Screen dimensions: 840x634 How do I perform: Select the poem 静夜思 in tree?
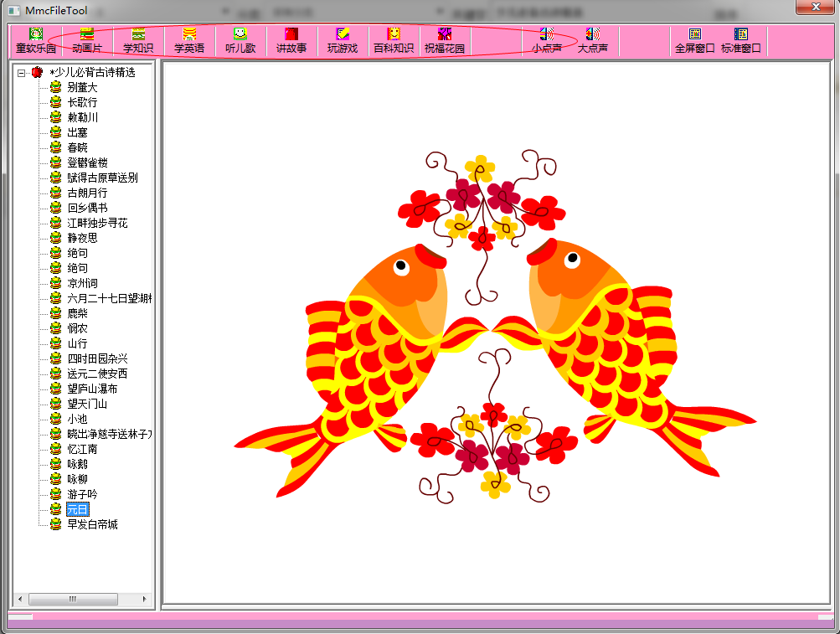pos(82,238)
